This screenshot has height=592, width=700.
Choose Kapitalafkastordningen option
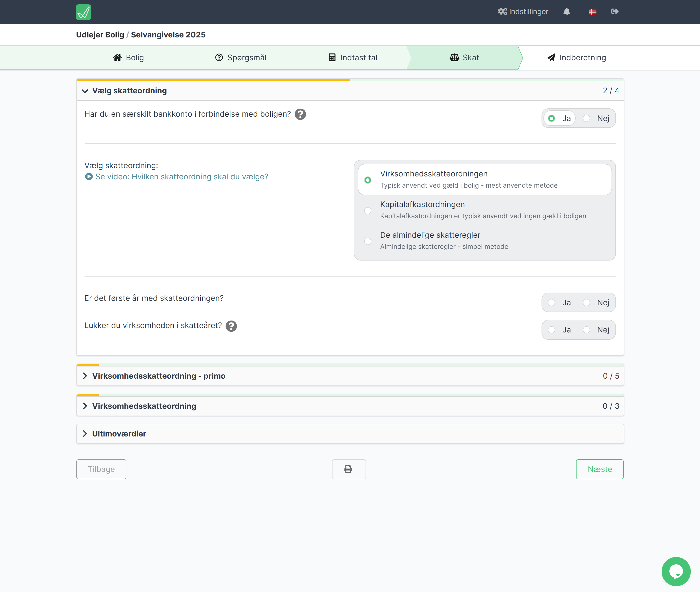368,210
